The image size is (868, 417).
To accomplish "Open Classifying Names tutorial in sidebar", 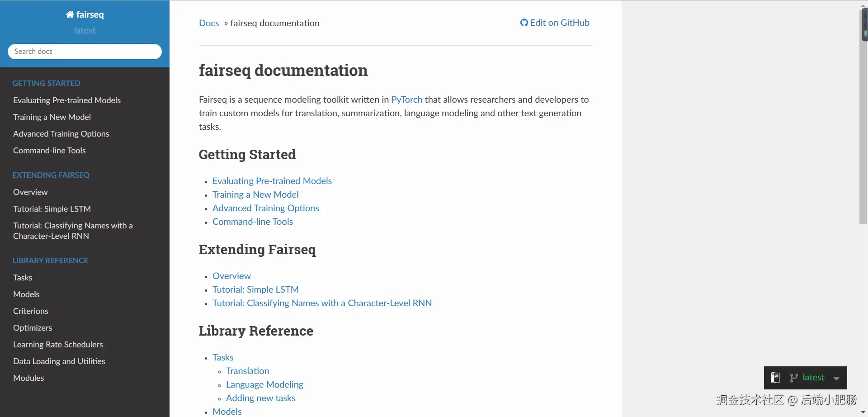I will point(73,231).
